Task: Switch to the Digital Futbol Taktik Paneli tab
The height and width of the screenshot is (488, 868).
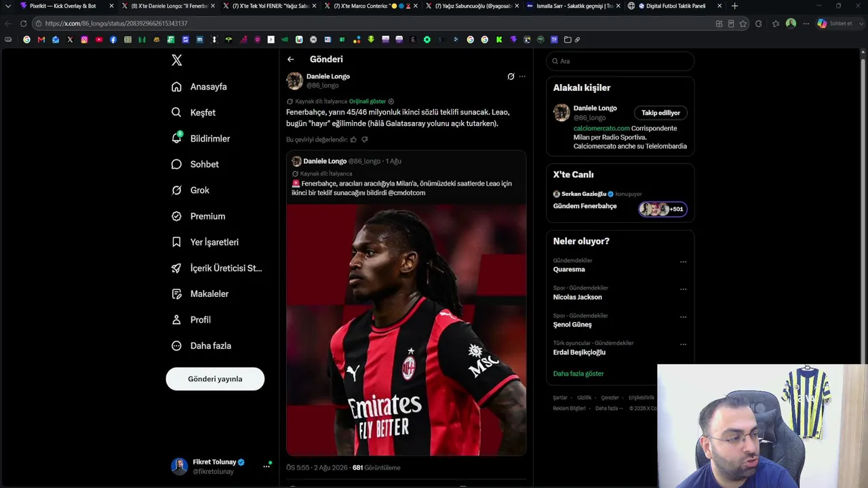Action: coord(675,6)
